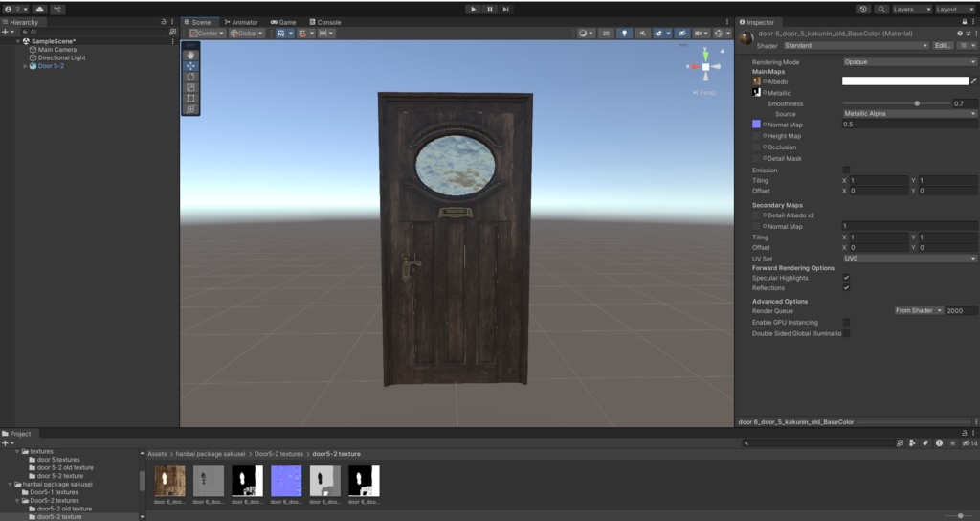Select Main Camera in Hierarchy
This screenshot has width=980, height=521.
click(x=56, y=50)
